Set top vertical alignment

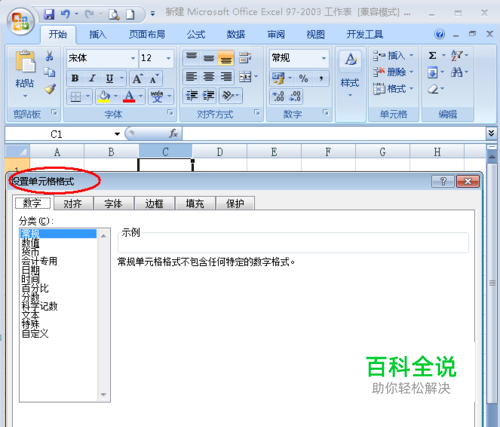(191, 57)
